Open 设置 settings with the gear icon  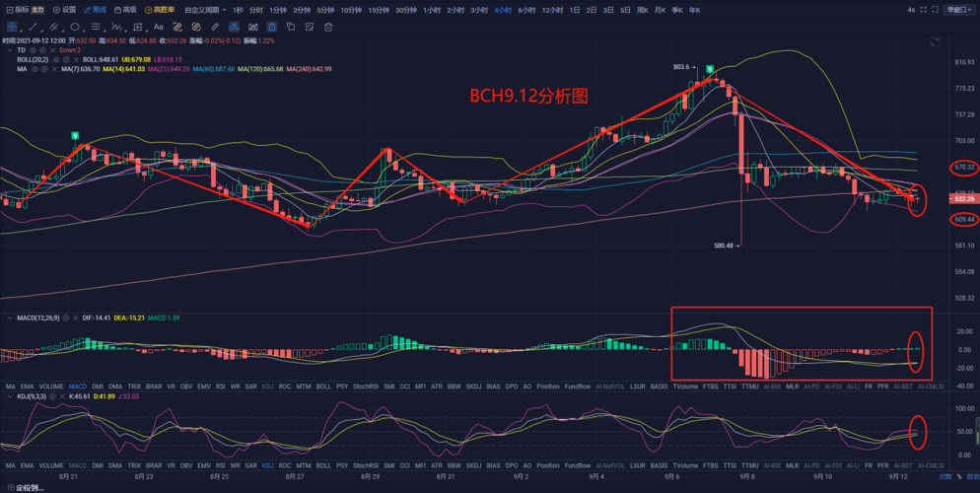[62, 9]
